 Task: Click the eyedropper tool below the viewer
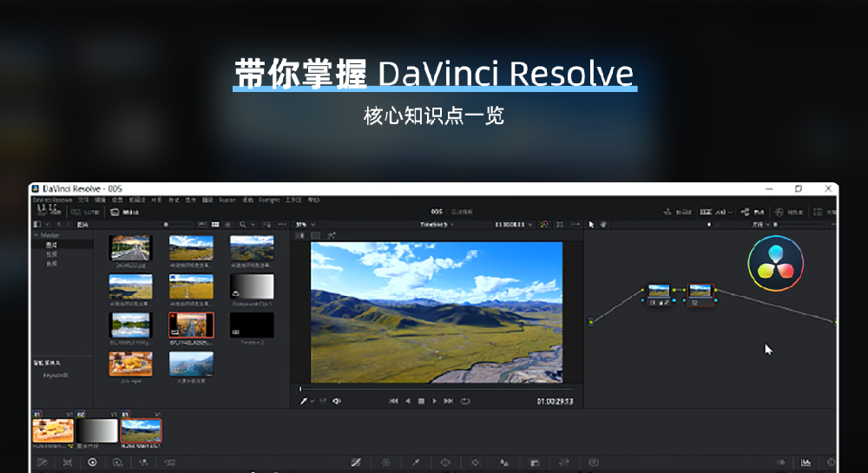pyautogui.click(x=304, y=401)
